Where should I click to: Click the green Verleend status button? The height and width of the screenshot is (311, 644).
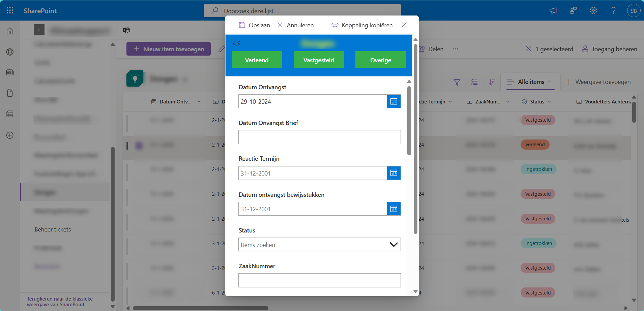coord(257,60)
